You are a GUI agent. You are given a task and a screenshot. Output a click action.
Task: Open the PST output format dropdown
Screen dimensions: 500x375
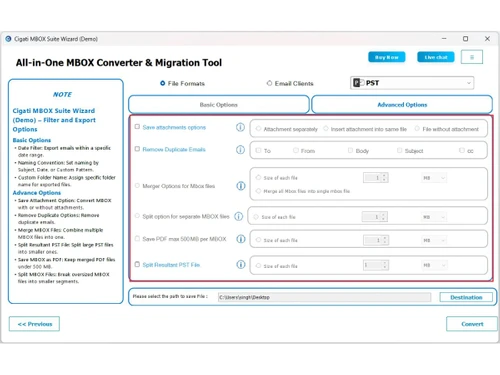(x=412, y=83)
